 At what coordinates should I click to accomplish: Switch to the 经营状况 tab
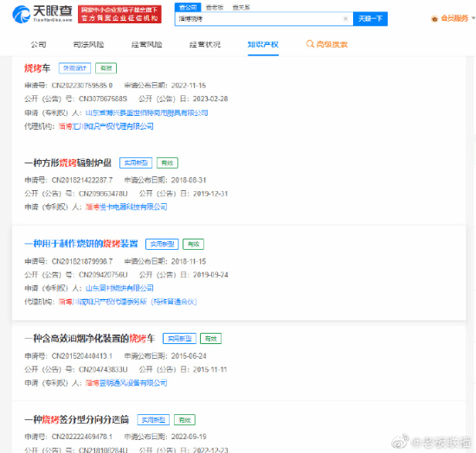pyautogui.click(x=205, y=45)
